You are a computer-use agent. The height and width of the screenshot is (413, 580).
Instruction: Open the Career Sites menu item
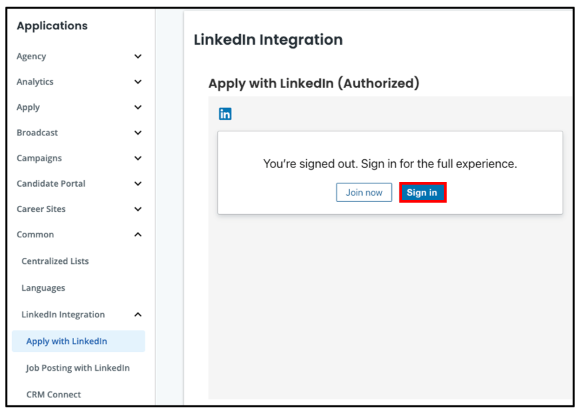[x=41, y=209]
